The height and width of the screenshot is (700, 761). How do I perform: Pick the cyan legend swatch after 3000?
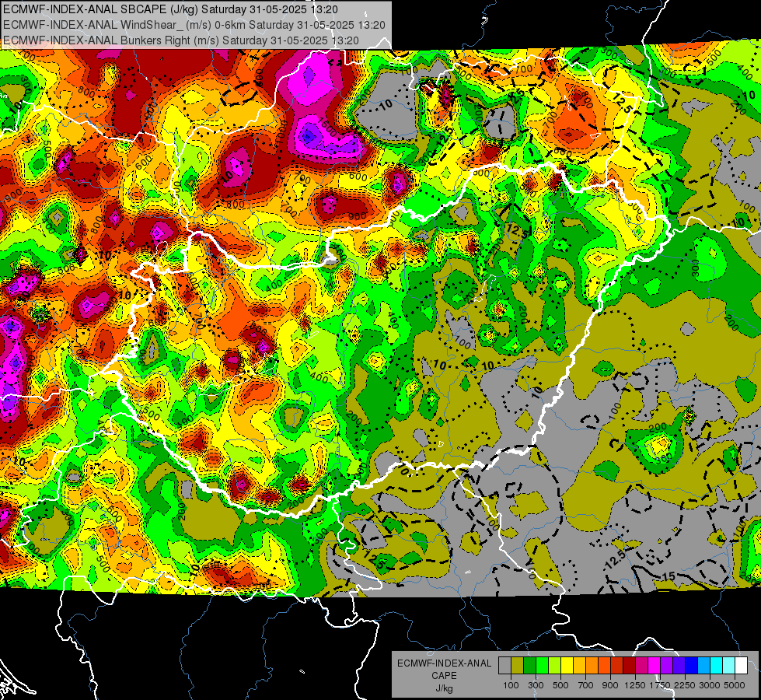pos(717,666)
